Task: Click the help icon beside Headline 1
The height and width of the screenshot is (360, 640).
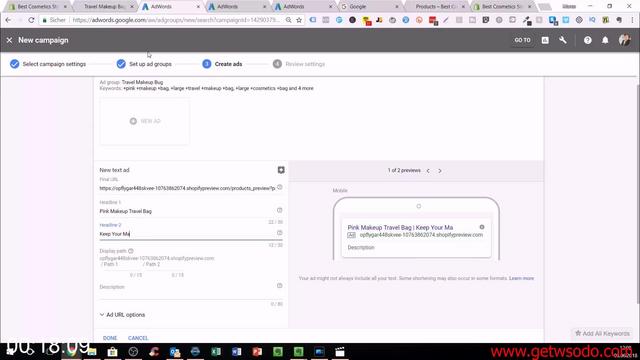Action: point(280,210)
